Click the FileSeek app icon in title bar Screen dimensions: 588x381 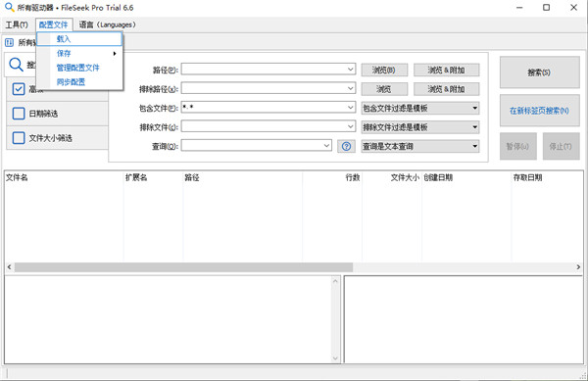pos(9,8)
